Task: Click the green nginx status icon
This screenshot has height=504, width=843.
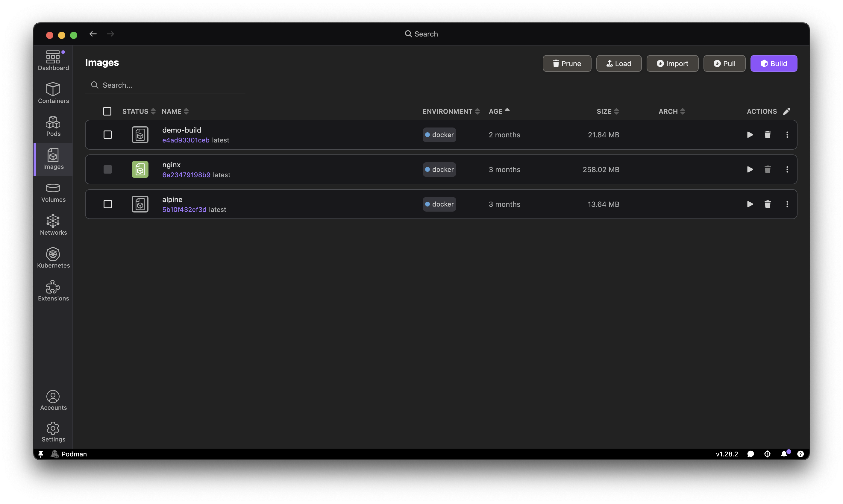Action: 140,169
